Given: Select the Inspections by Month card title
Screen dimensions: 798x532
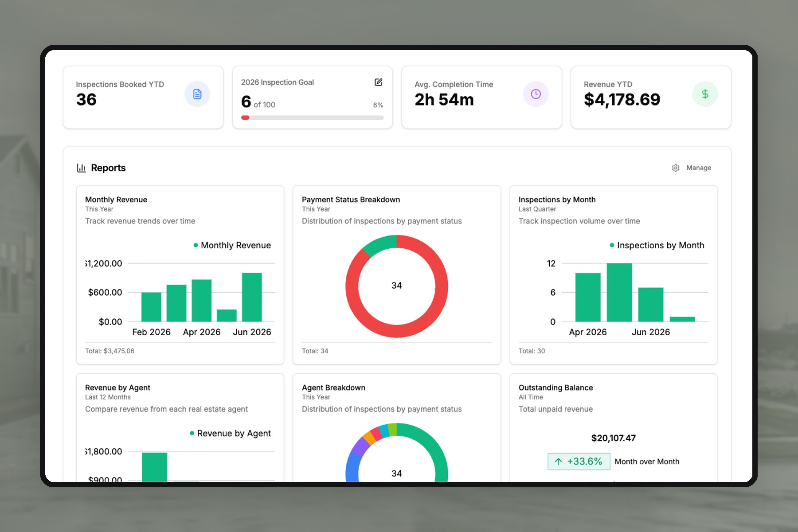Looking at the screenshot, I should [x=557, y=199].
